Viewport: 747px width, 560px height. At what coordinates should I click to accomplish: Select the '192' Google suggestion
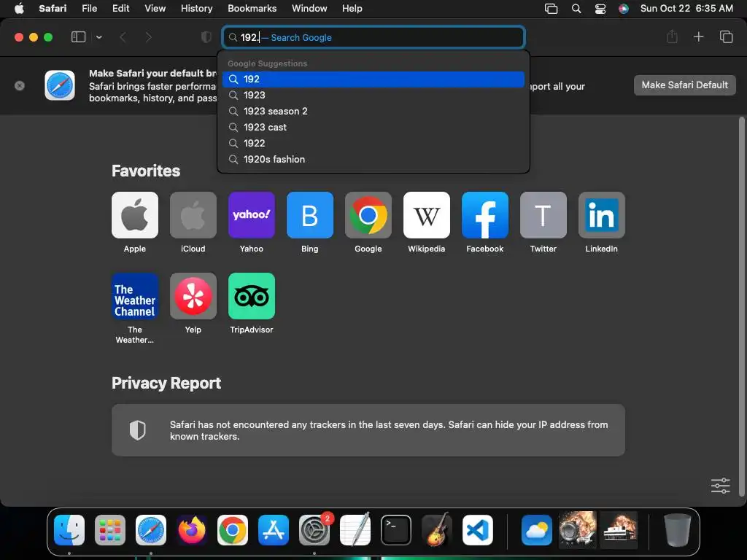tap(373, 79)
